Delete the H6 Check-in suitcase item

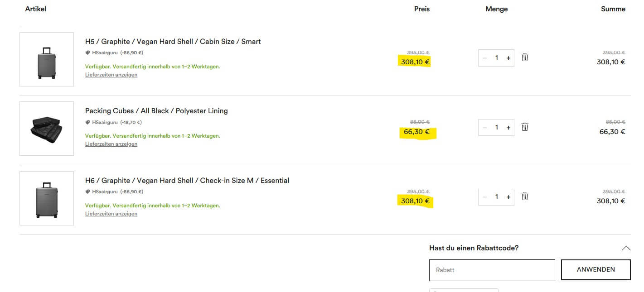pos(525,196)
